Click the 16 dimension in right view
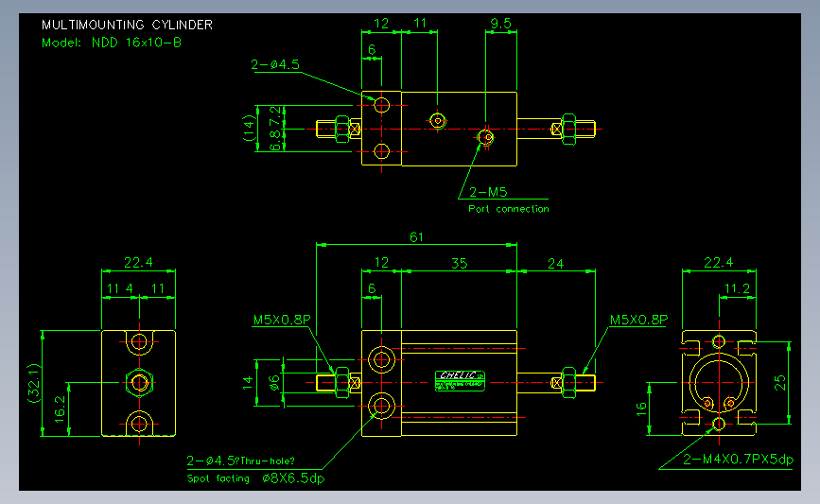The height and width of the screenshot is (504, 820). coord(641,408)
